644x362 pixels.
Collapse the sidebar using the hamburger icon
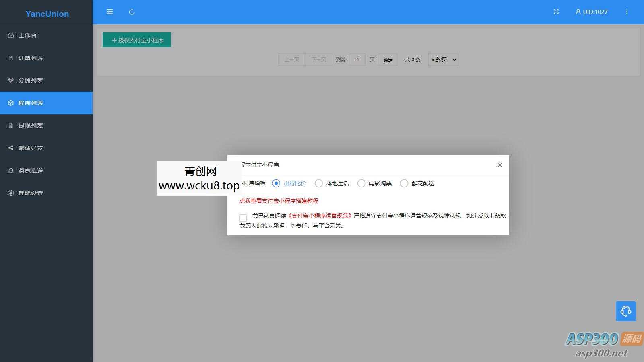click(109, 12)
